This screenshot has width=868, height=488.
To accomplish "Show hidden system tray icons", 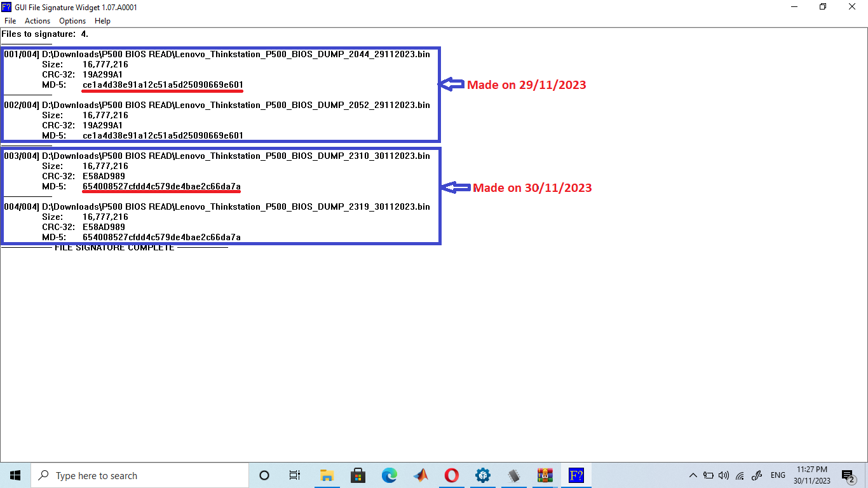I will 693,475.
